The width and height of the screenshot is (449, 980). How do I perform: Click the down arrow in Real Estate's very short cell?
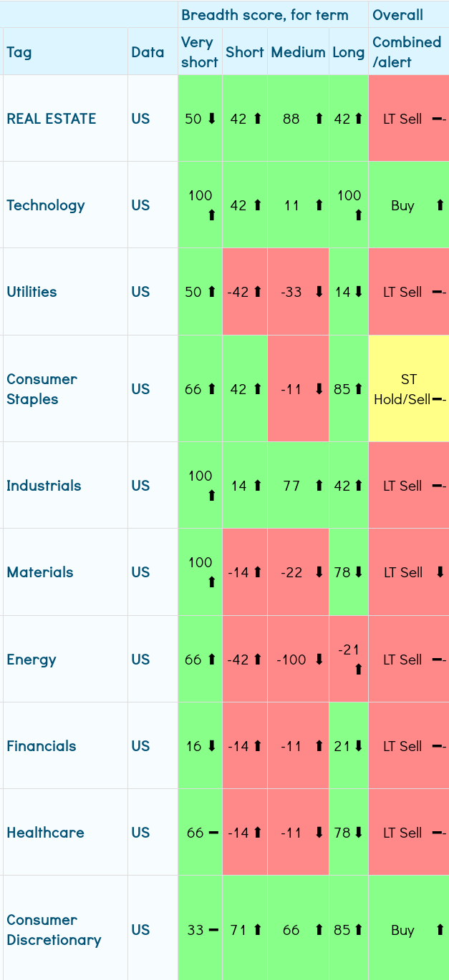212,119
